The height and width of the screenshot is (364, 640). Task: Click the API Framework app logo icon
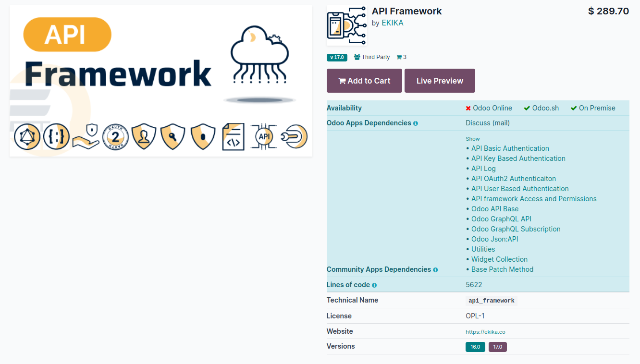(x=347, y=25)
